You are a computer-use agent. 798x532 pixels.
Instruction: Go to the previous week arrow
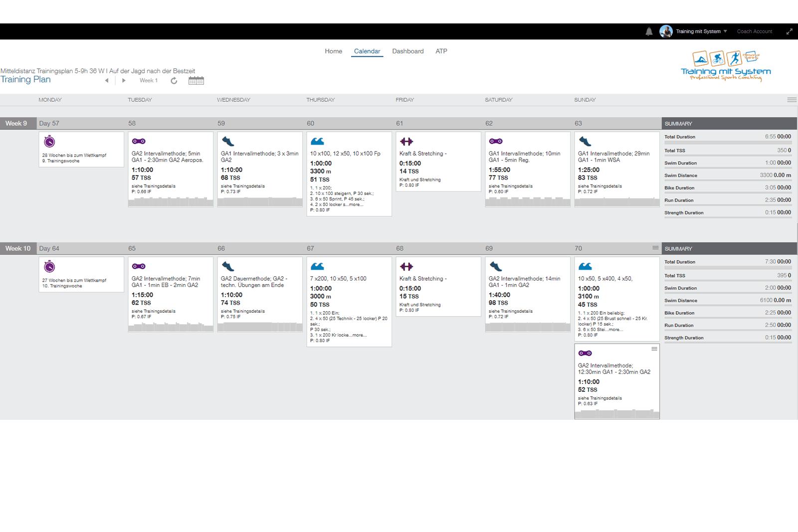(107, 81)
